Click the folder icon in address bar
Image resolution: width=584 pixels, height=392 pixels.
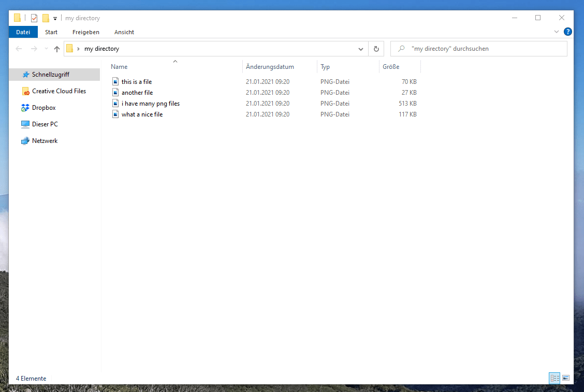pos(70,49)
